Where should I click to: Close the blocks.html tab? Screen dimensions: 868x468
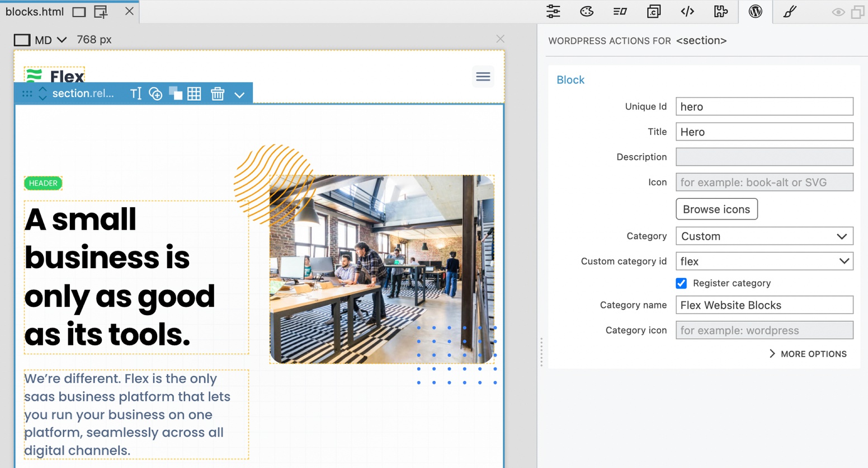[x=129, y=11]
